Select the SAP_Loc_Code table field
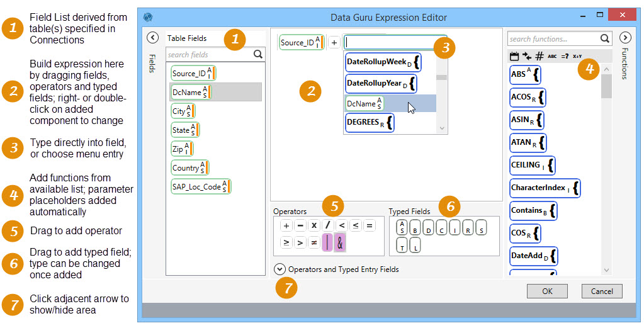This screenshot has width=644, height=328. click(x=201, y=186)
